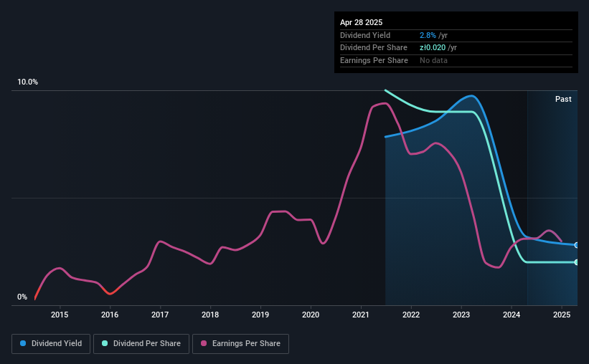Image resolution: width=589 pixels, height=364 pixels.
Task: Click the 10.0% y-axis label
Action: coord(27,82)
